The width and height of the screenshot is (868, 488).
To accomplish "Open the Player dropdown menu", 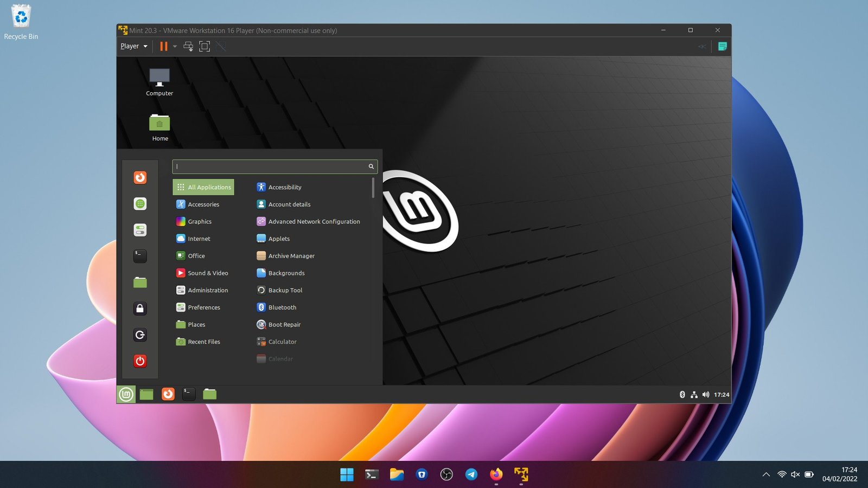I will 133,47.
